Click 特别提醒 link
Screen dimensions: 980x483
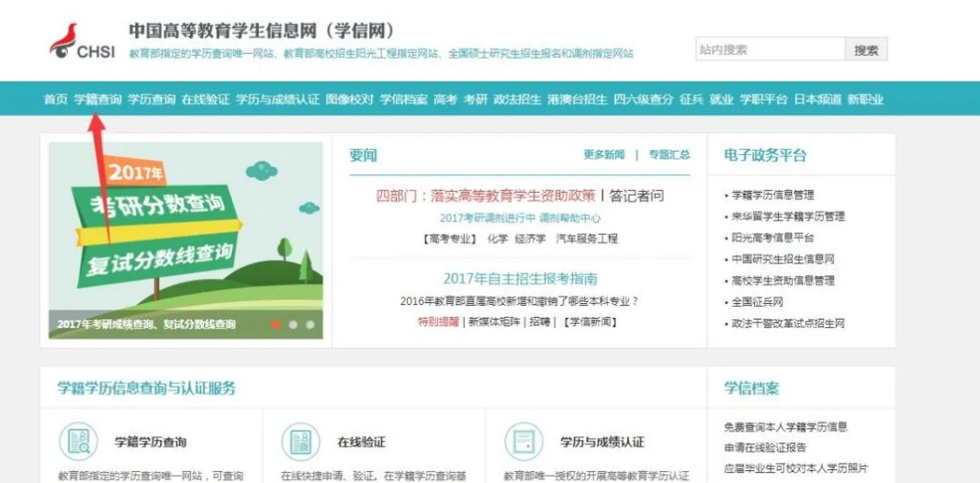438,321
